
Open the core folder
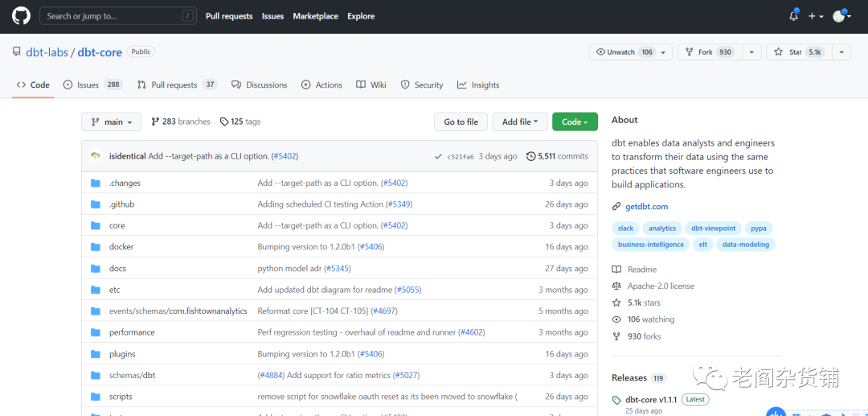(x=117, y=225)
